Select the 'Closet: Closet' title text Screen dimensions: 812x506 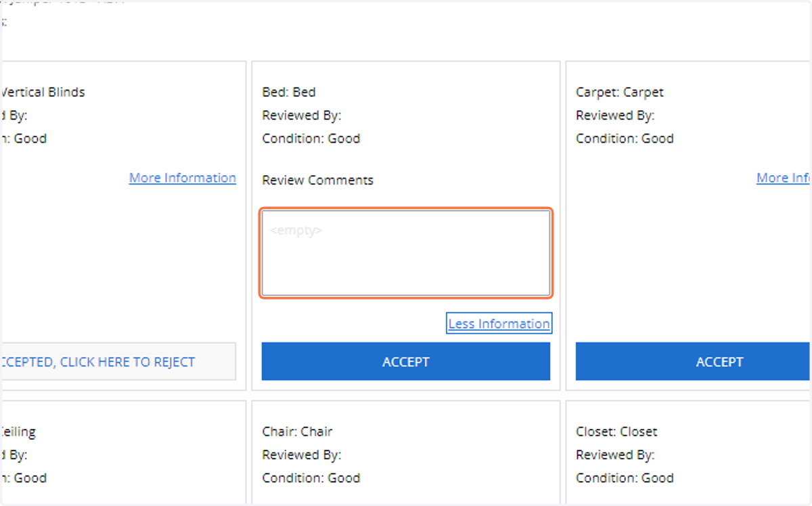tap(616, 432)
